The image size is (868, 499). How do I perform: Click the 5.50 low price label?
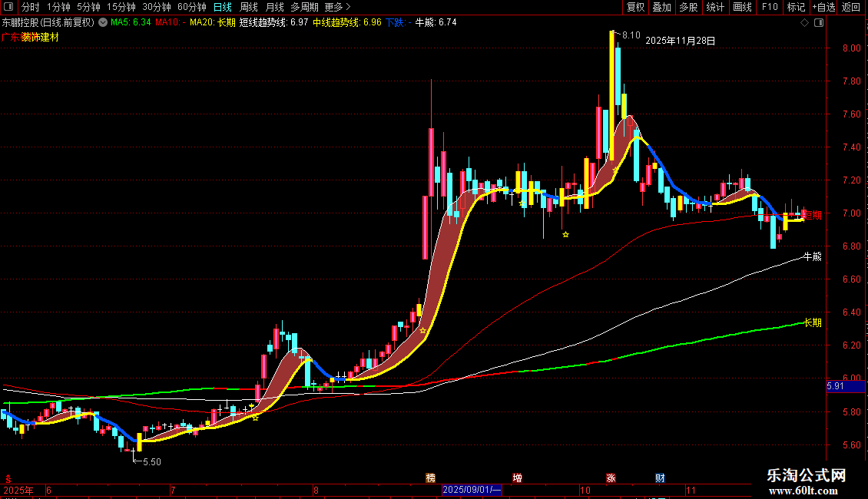tap(151, 462)
